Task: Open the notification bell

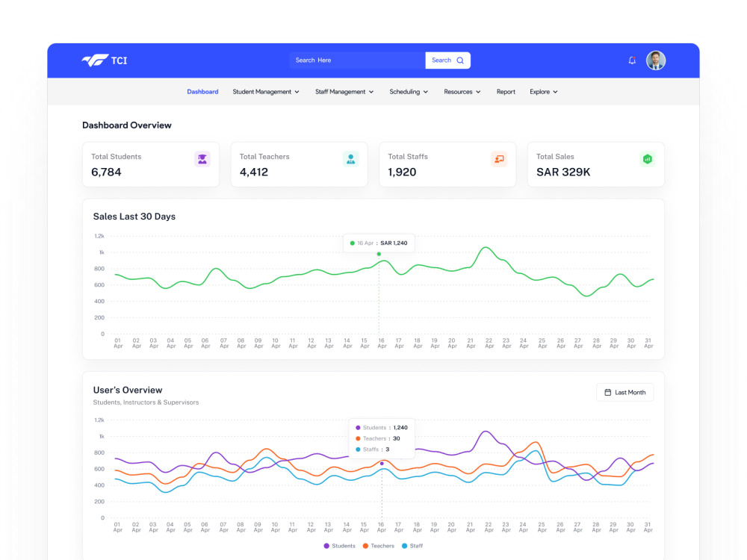Action: tap(632, 60)
